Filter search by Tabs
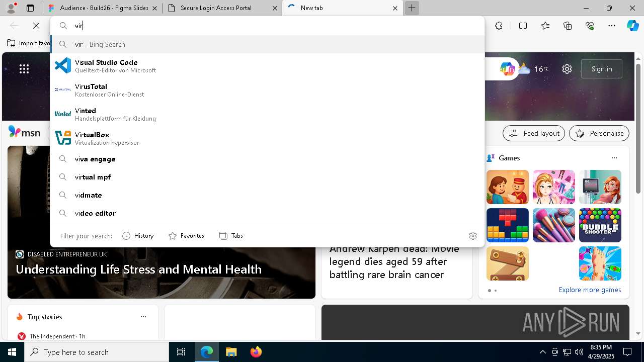Viewport: 644px width, 362px height. [x=231, y=235]
